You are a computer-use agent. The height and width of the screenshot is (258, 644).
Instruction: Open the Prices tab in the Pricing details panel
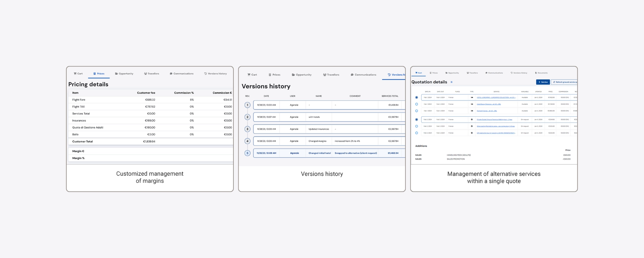coord(99,74)
